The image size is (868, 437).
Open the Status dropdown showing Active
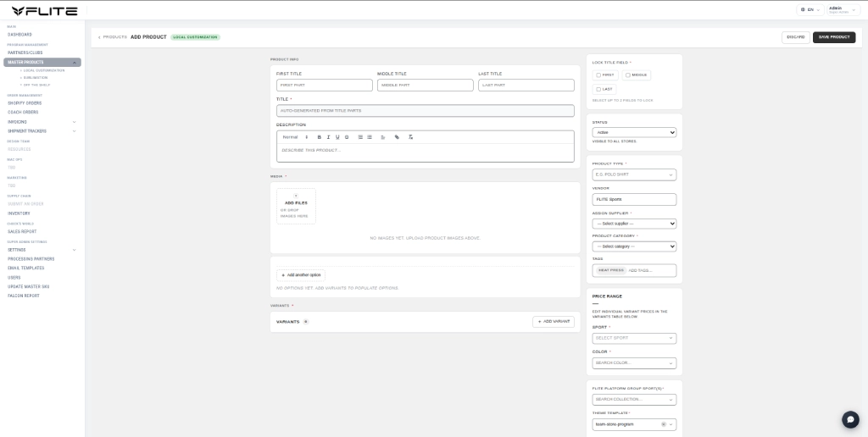(634, 133)
